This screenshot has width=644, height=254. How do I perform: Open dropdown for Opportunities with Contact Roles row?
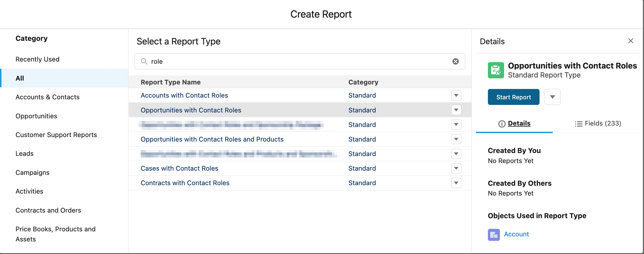[x=456, y=110]
